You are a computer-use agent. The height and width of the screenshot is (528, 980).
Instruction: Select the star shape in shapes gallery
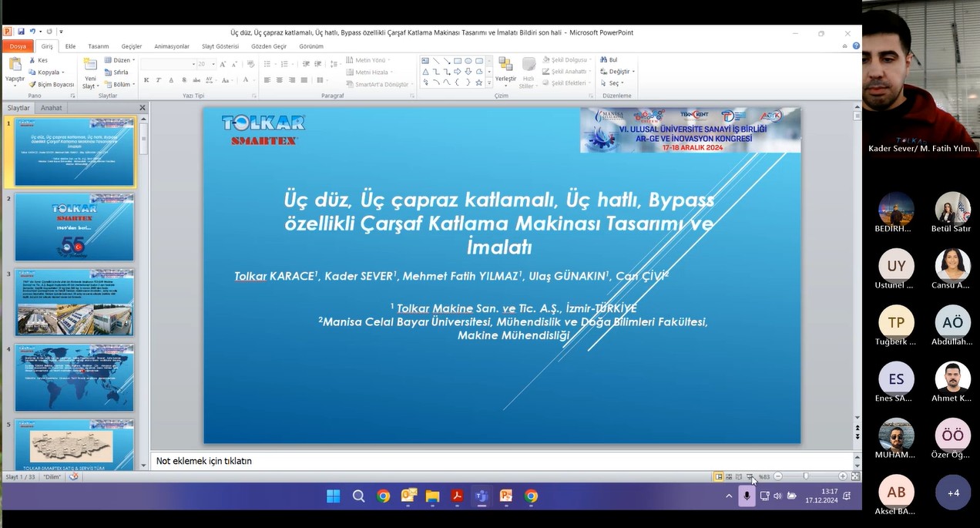(x=478, y=82)
